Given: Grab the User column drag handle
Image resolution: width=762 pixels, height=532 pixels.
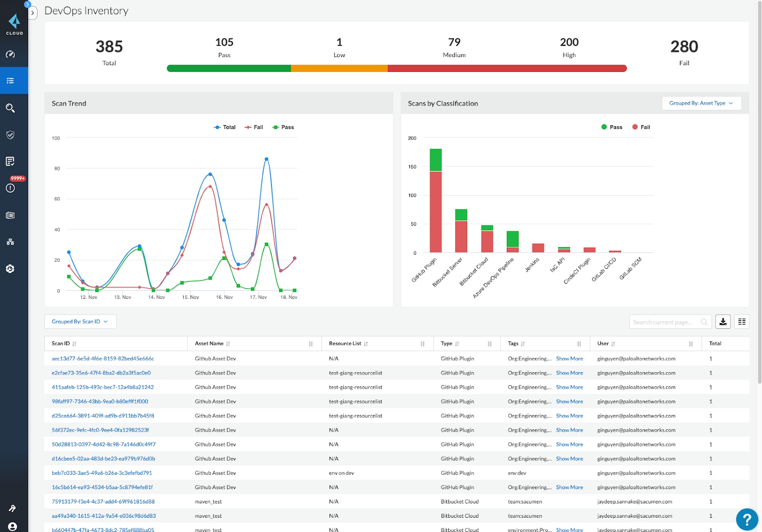Looking at the screenshot, I should pos(691,344).
